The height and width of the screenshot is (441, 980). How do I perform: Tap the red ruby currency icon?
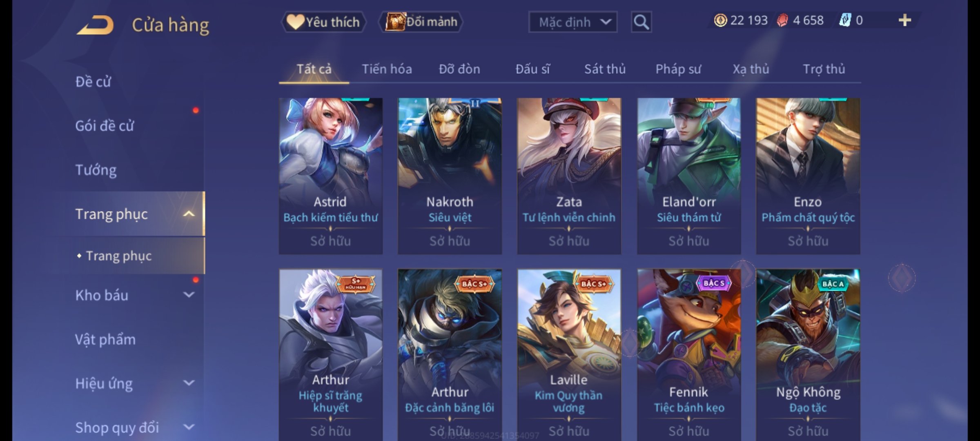(x=782, y=20)
